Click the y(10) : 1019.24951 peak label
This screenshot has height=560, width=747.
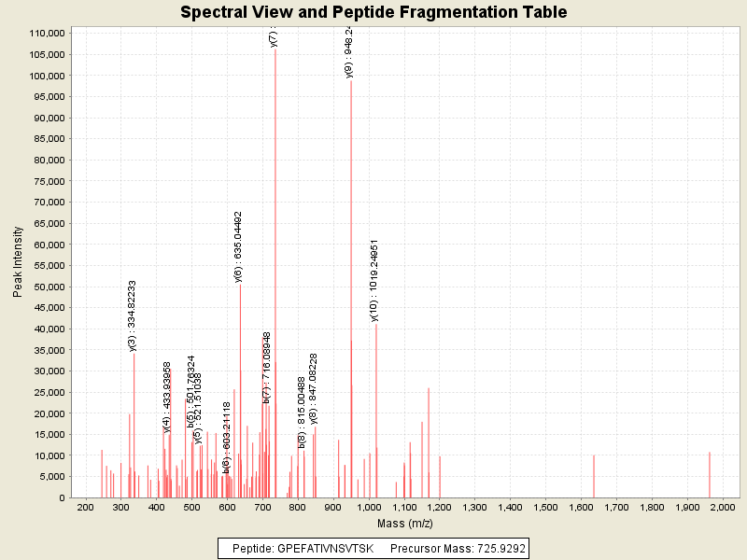pyautogui.click(x=374, y=280)
